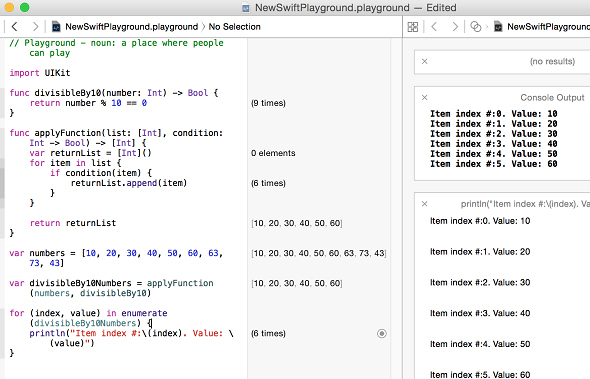The height and width of the screenshot is (379, 590).
Task: Click the window title NewSwiftPlayground.playground
Action: click(x=332, y=8)
